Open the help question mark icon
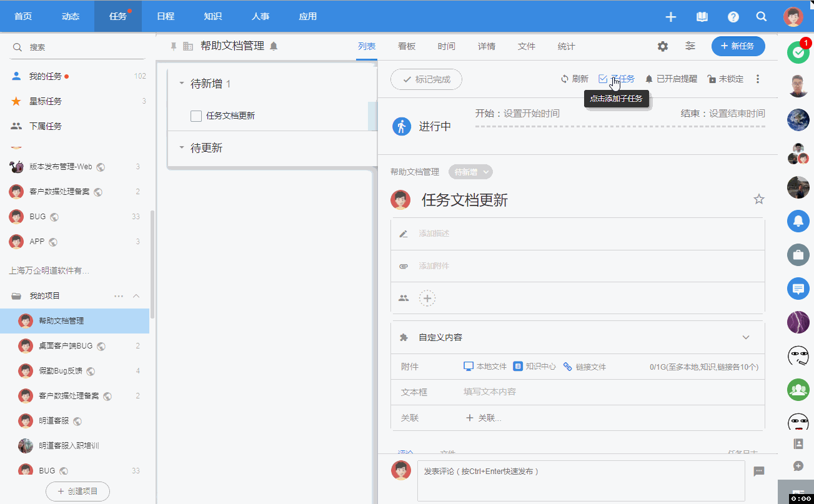The image size is (814, 504). (x=733, y=17)
